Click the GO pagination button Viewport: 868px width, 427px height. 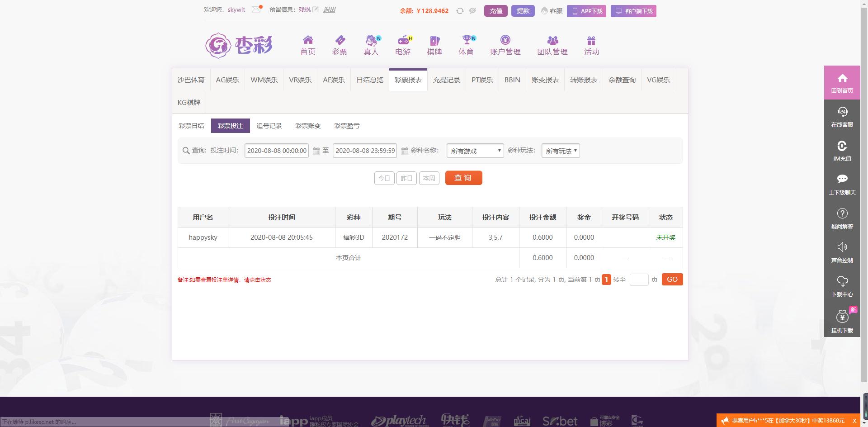[x=672, y=280]
